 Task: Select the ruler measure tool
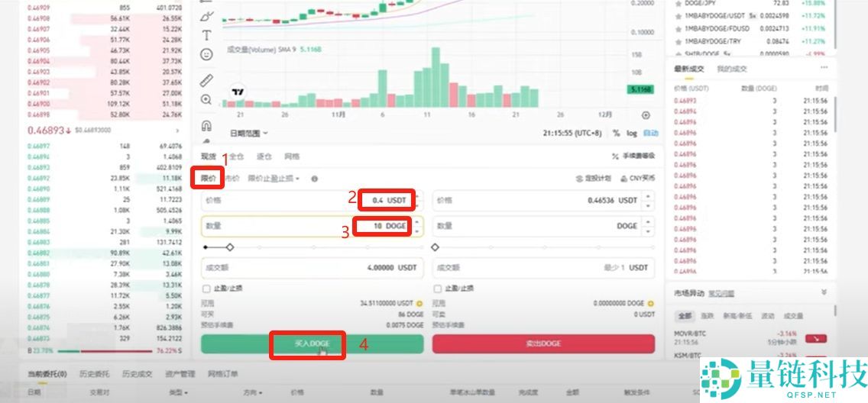tap(206, 81)
